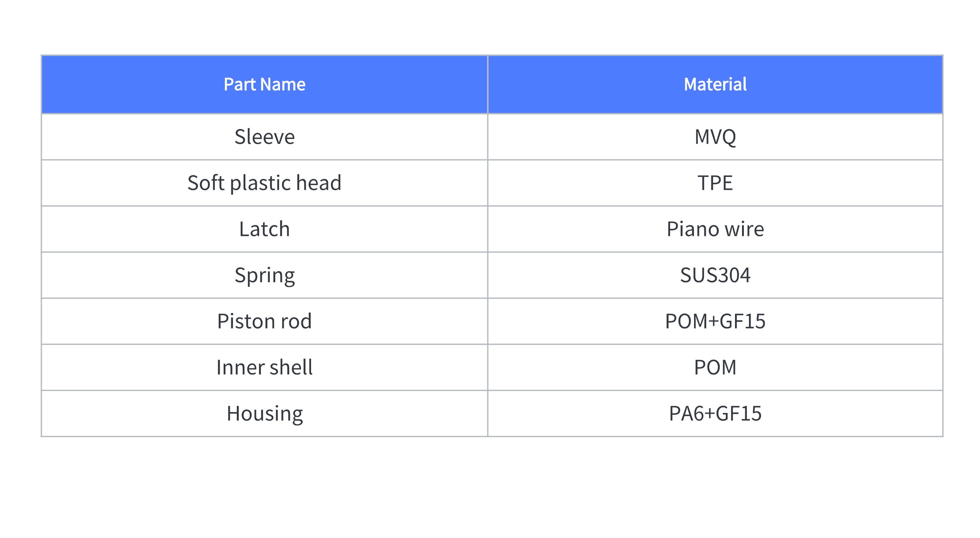This screenshot has width=980, height=538.
Task: Click the Material column header
Action: tap(715, 84)
